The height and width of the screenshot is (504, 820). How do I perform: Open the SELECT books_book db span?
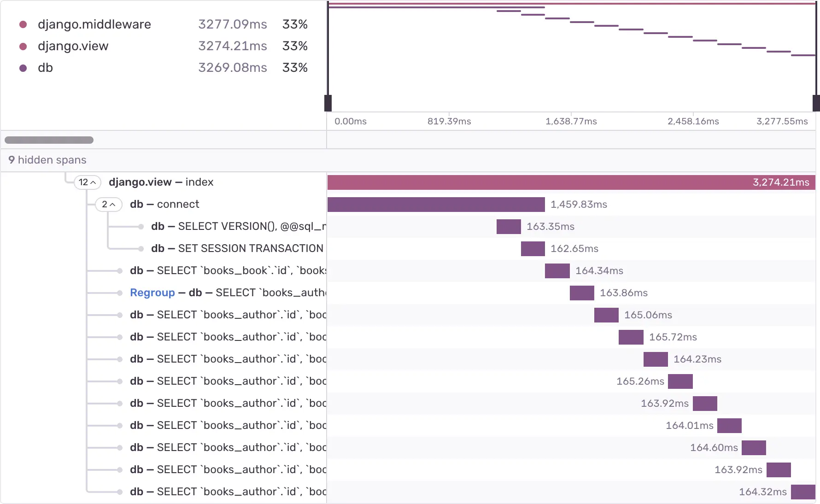pyautogui.click(x=228, y=271)
